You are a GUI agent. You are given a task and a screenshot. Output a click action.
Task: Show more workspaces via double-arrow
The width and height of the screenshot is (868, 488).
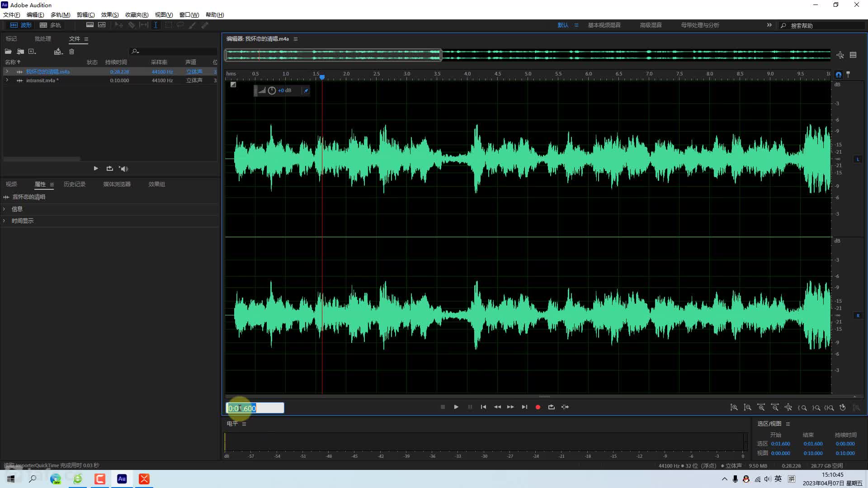click(769, 25)
